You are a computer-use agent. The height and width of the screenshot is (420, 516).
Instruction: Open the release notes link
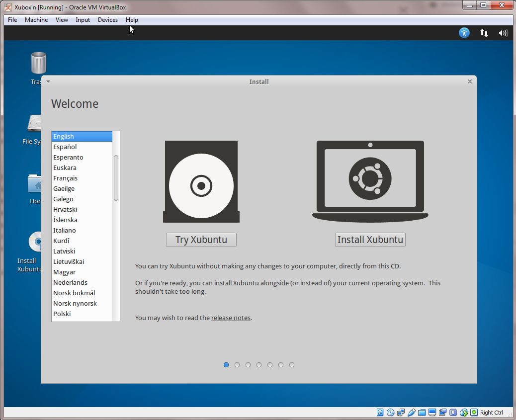pyautogui.click(x=231, y=318)
